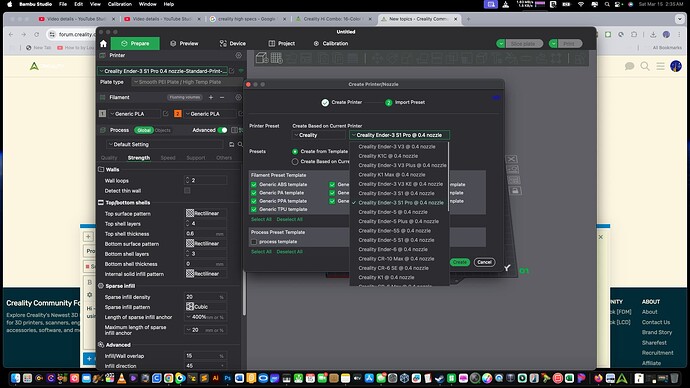Open Filament settings gear icon
Image resolution: width=690 pixels, height=388 pixels.
239,97
